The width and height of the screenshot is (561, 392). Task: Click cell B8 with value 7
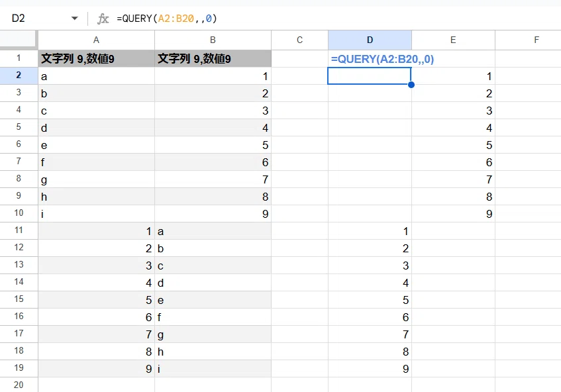click(x=213, y=179)
